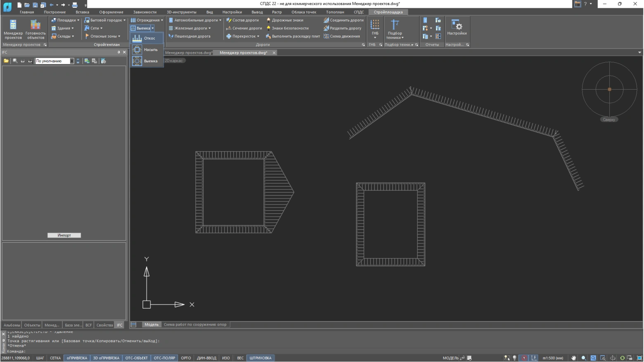Screen dimensions: 644x362
Task: Open Подбор техники tool
Action: point(395,29)
